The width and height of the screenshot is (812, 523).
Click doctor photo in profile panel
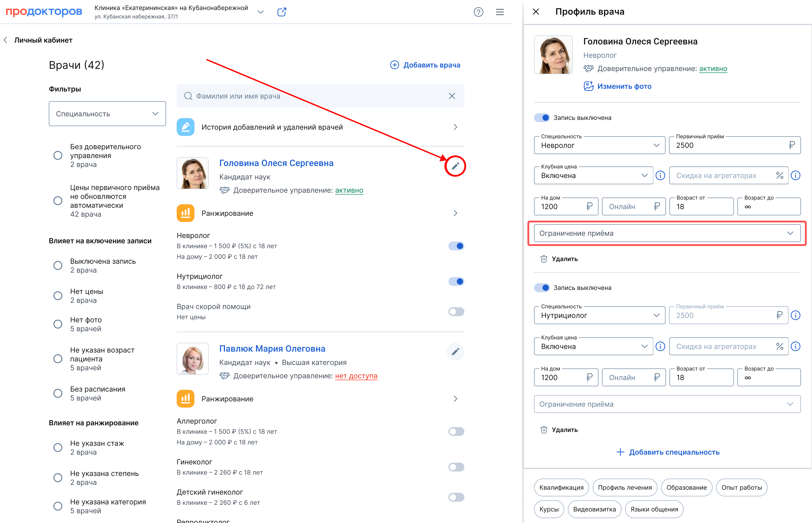click(x=553, y=55)
